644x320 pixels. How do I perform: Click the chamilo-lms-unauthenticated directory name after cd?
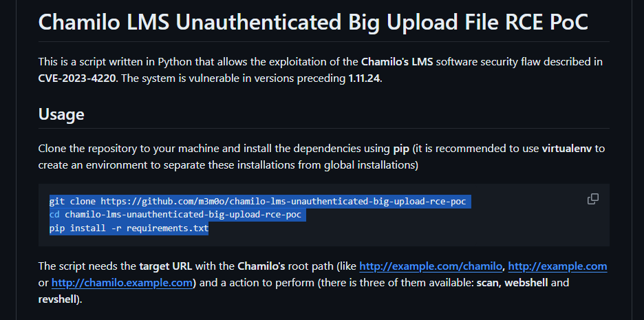click(x=183, y=215)
